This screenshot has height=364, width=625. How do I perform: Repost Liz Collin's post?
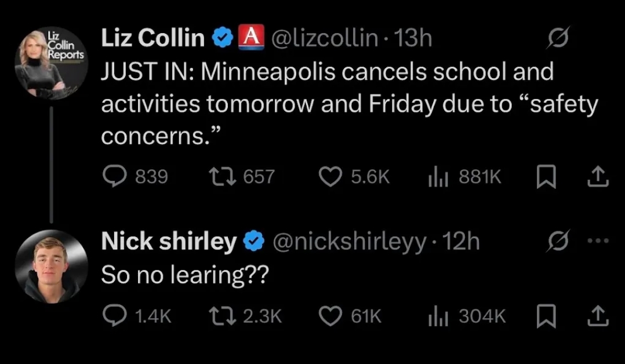click(x=221, y=176)
